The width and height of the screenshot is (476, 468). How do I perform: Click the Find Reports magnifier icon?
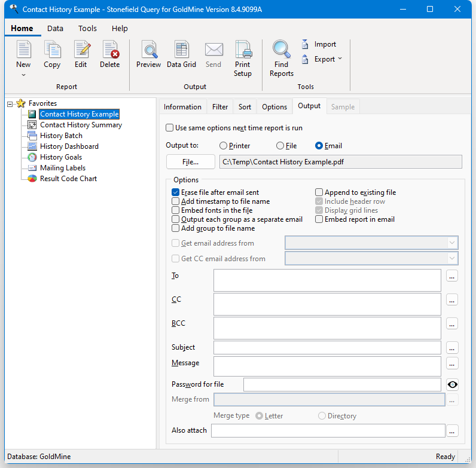tap(282, 49)
